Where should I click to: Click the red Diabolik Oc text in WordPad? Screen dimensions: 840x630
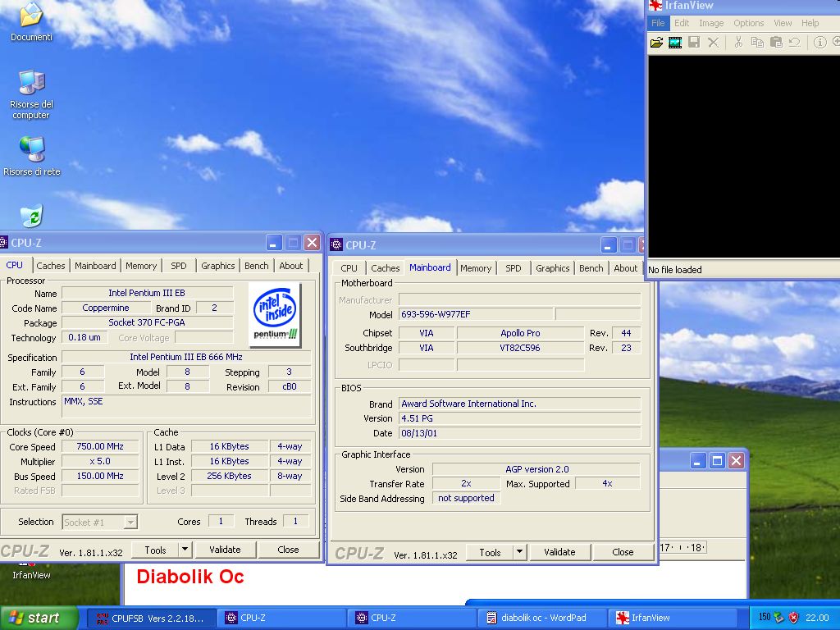coord(190,577)
